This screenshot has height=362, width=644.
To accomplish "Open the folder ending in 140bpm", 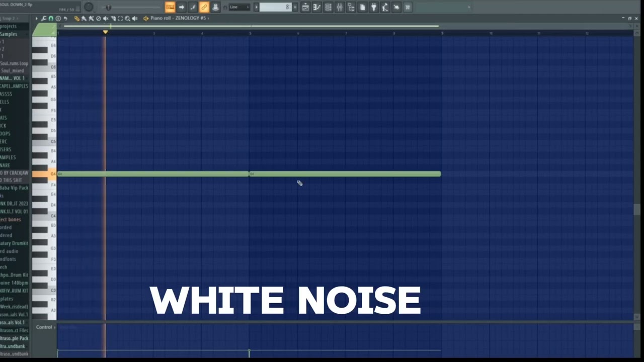I will [x=14, y=283].
